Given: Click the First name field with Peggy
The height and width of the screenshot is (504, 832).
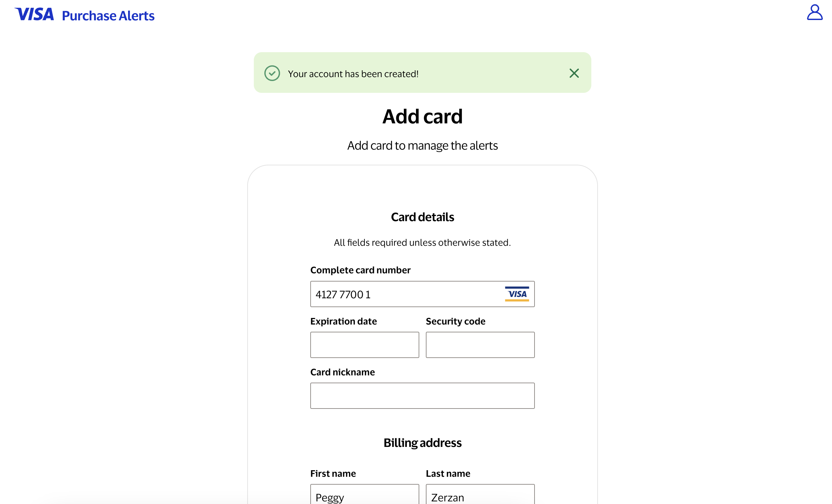Looking at the screenshot, I should tap(364, 496).
